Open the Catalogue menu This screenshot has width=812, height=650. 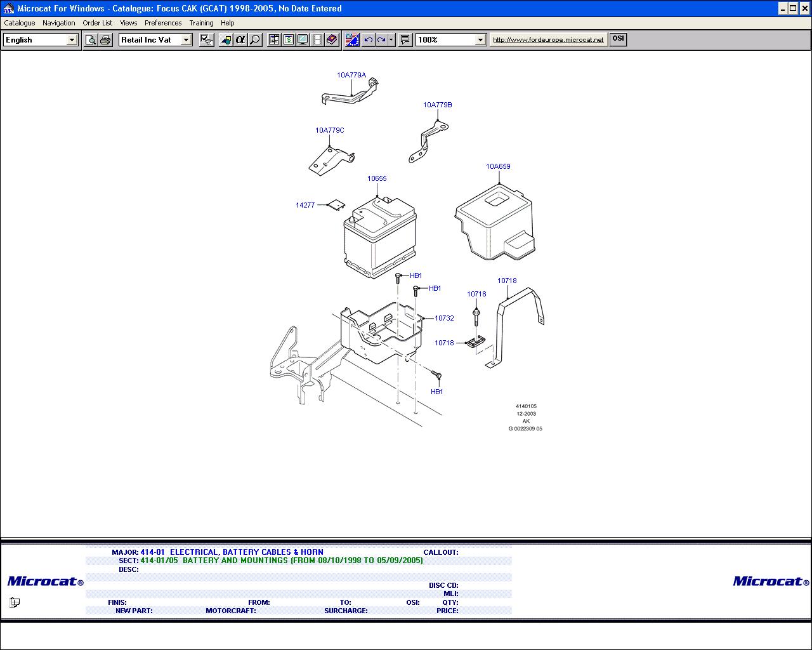pyautogui.click(x=20, y=23)
